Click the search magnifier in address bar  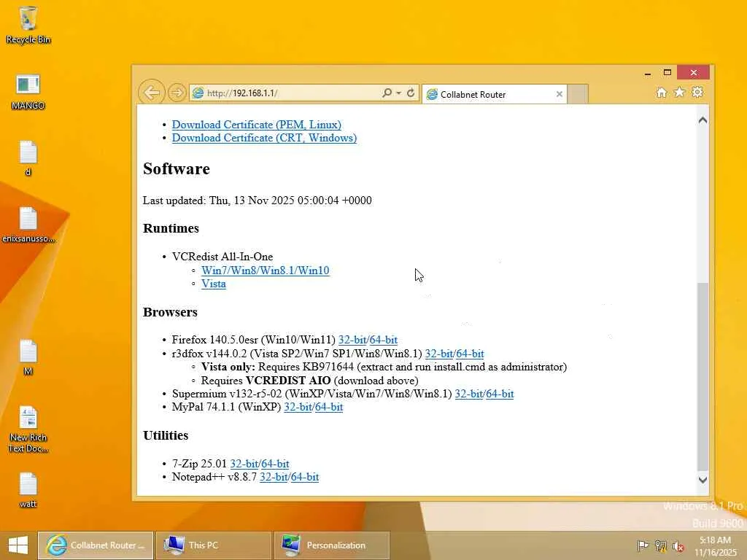387,93
